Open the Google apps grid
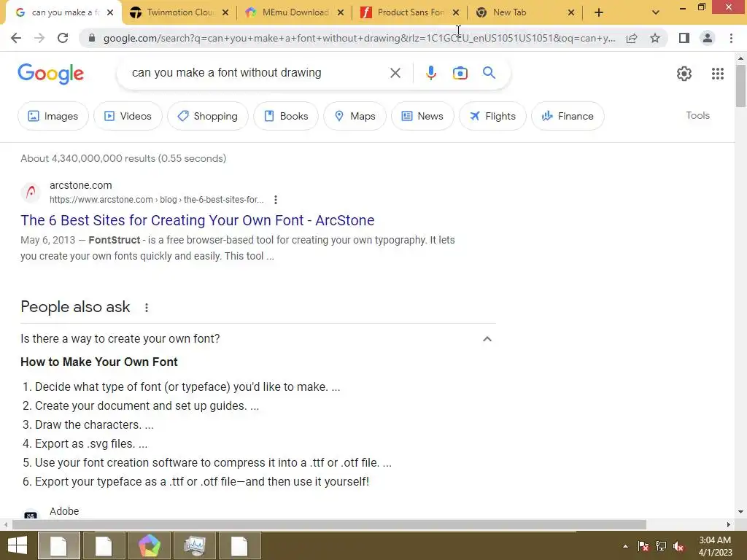 (x=718, y=74)
